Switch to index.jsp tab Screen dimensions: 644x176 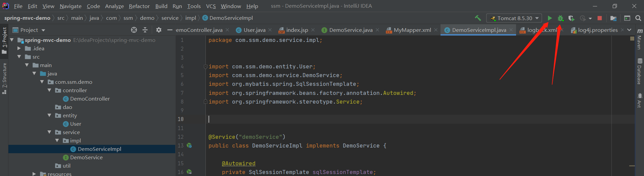(297, 30)
